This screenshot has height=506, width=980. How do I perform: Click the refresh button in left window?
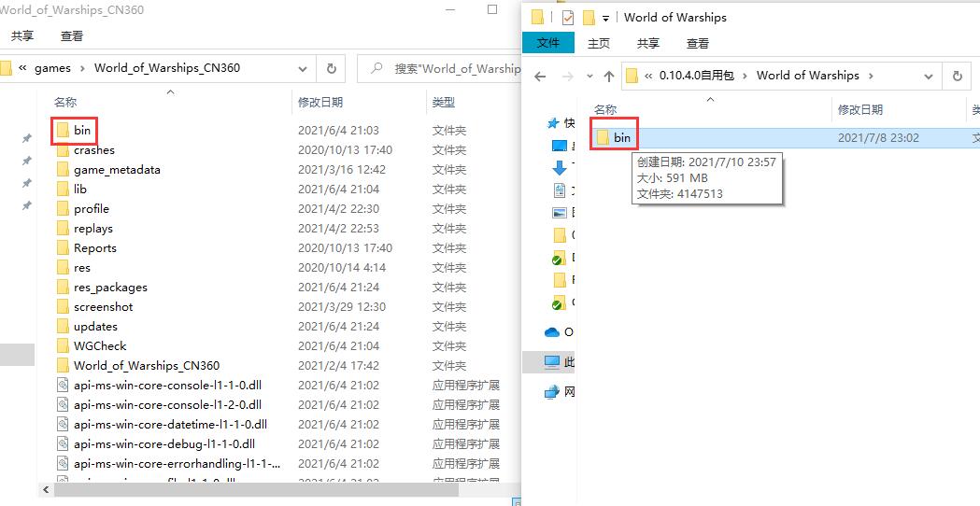(x=331, y=68)
